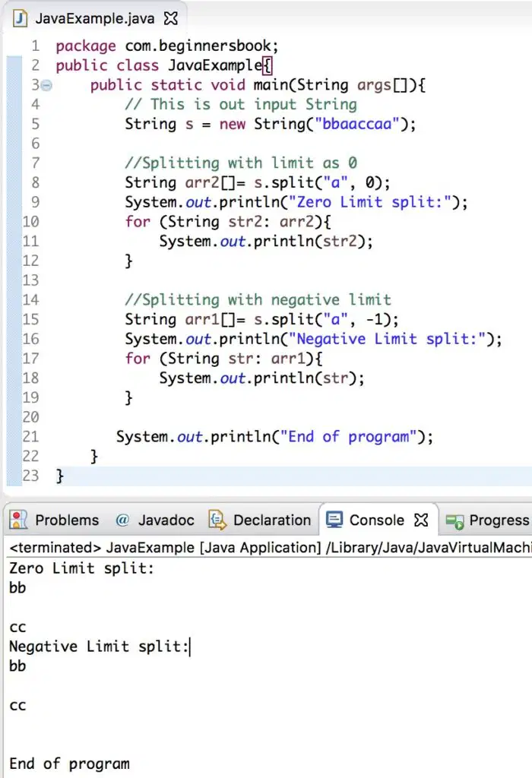Click the Declaration view icon
Screen dimensions: 532x778
pos(217,520)
